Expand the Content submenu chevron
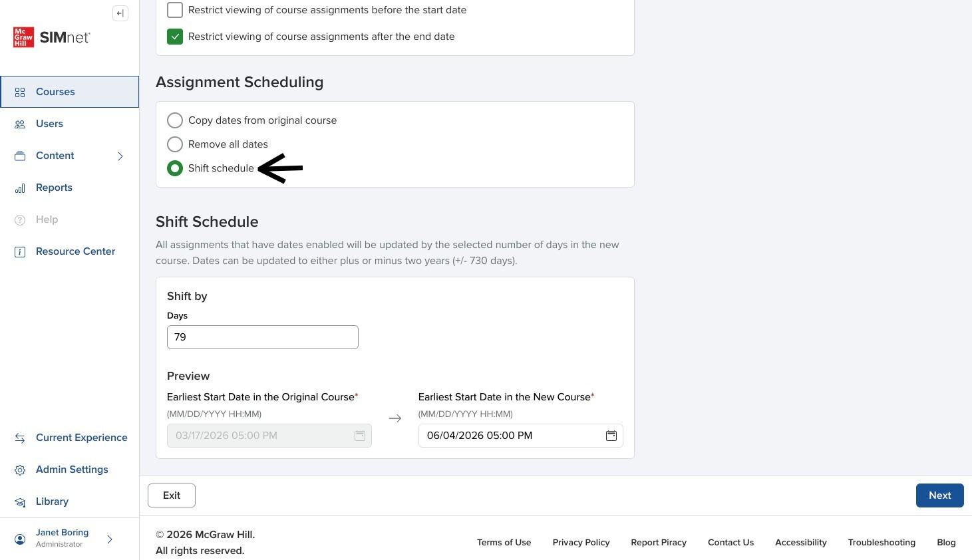This screenshot has height=560, width=972. point(120,156)
